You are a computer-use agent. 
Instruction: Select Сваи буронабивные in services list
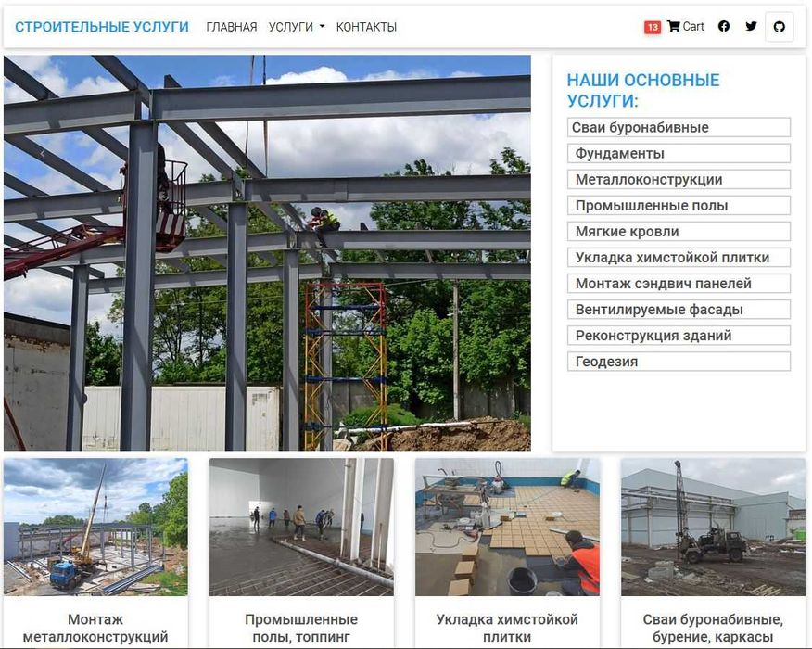click(679, 127)
